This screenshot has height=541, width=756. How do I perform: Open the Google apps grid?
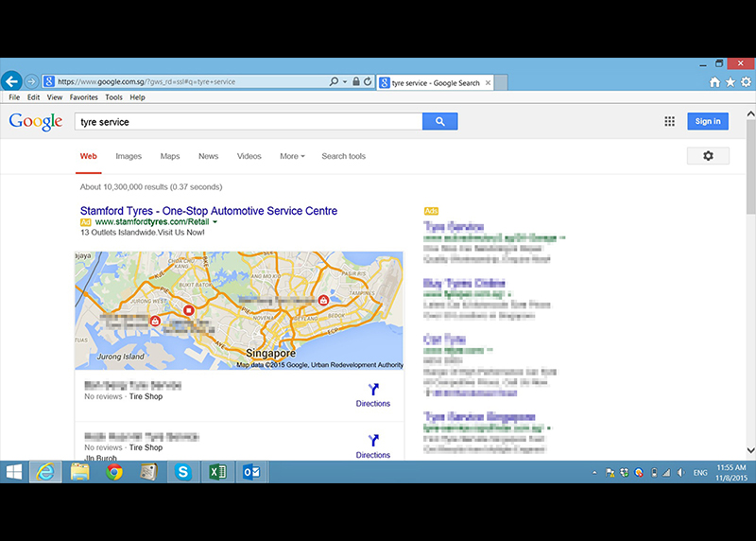click(669, 121)
